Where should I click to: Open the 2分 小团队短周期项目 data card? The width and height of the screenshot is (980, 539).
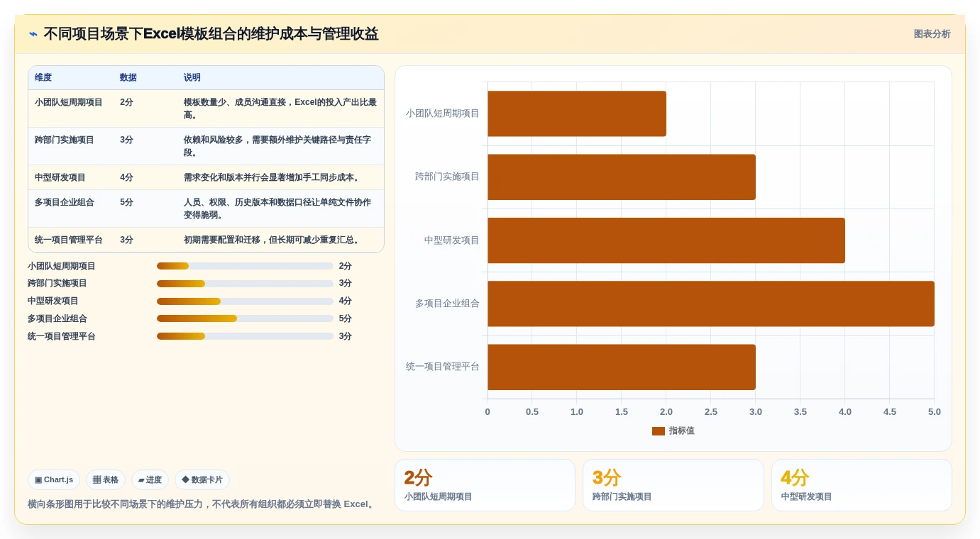[485, 485]
